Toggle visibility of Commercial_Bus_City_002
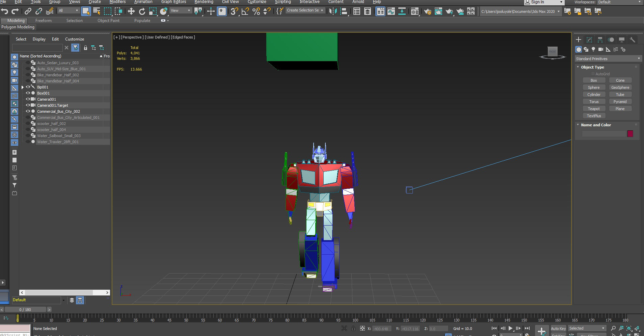The width and height of the screenshot is (644, 336). pos(28,111)
